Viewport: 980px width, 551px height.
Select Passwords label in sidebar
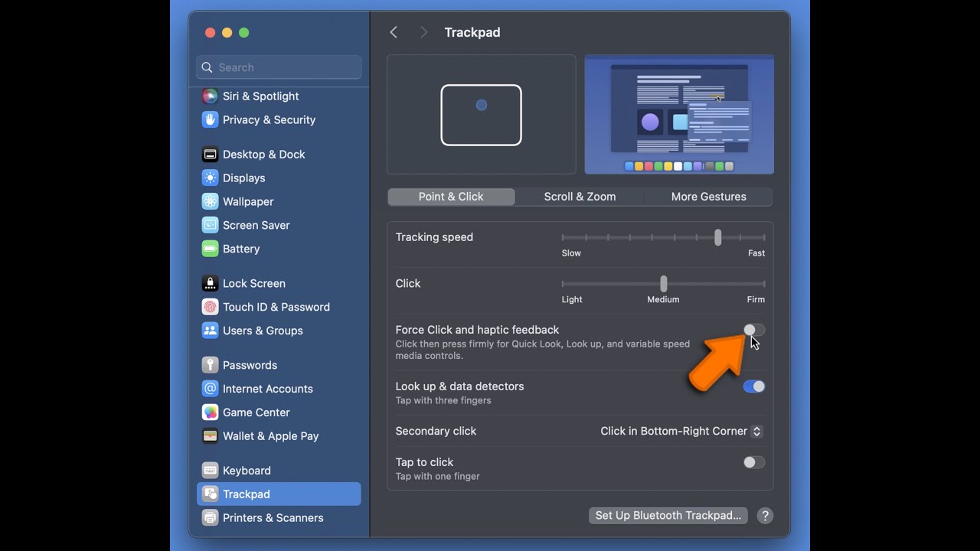click(x=250, y=366)
